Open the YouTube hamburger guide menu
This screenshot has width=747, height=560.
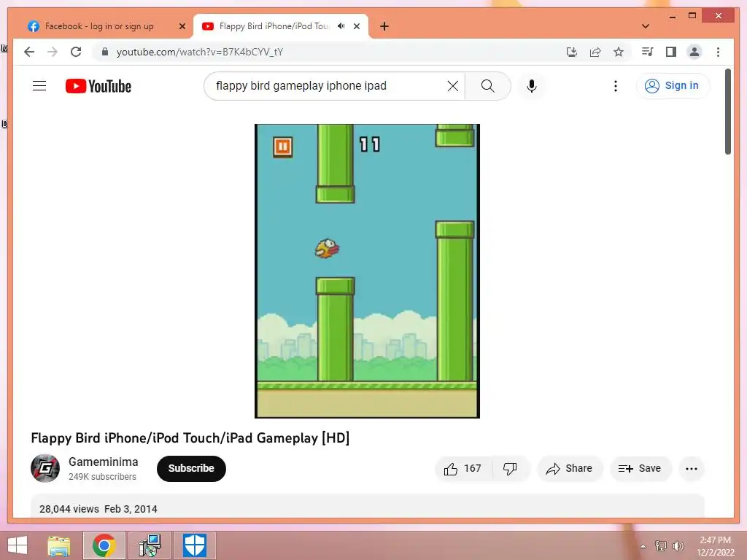(x=39, y=86)
